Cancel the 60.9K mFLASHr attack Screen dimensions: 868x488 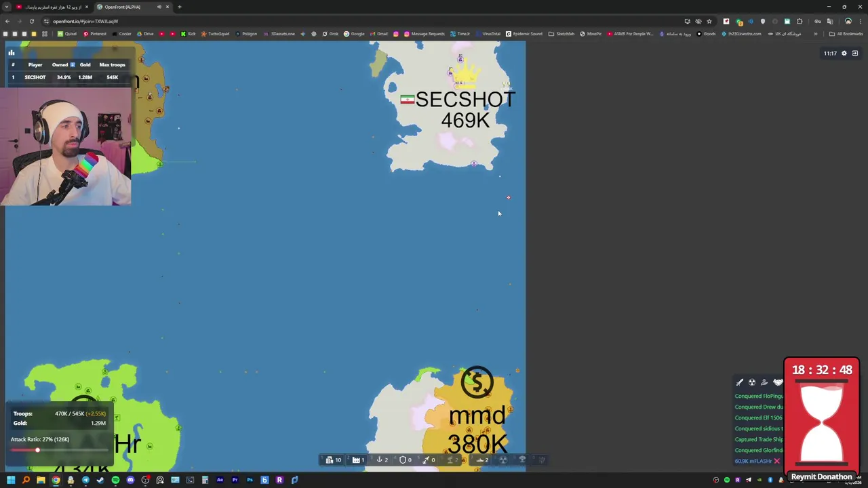[776, 461]
